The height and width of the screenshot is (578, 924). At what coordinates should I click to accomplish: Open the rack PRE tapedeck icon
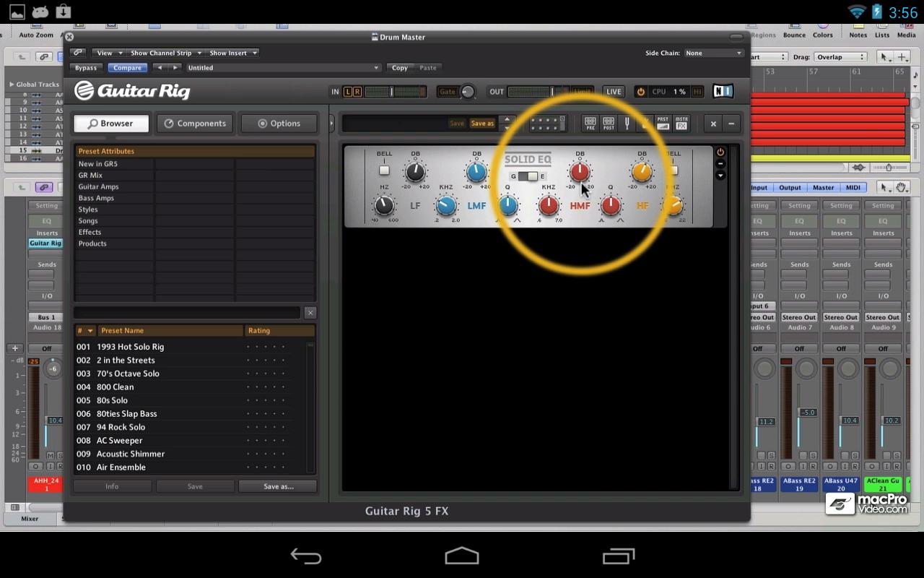590,124
